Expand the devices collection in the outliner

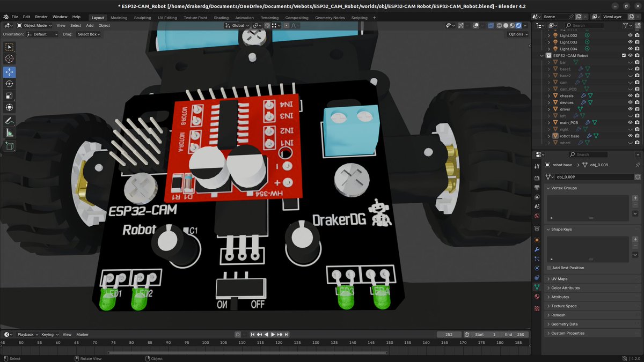pos(548,102)
